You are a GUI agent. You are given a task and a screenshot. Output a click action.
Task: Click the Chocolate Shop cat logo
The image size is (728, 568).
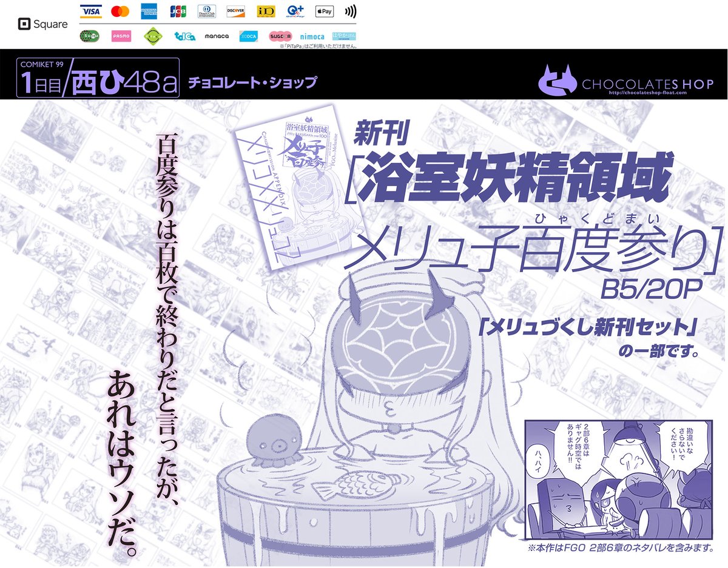tap(559, 79)
